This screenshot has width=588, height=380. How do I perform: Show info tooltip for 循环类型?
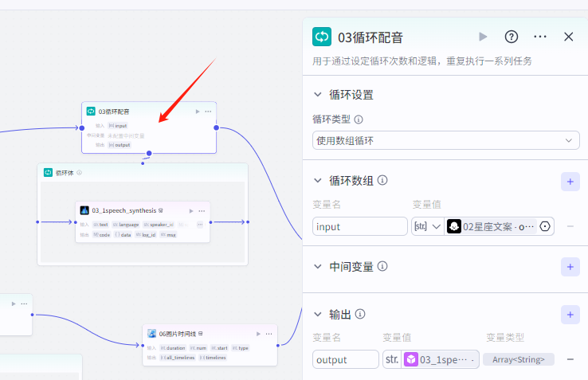tap(359, 119)
